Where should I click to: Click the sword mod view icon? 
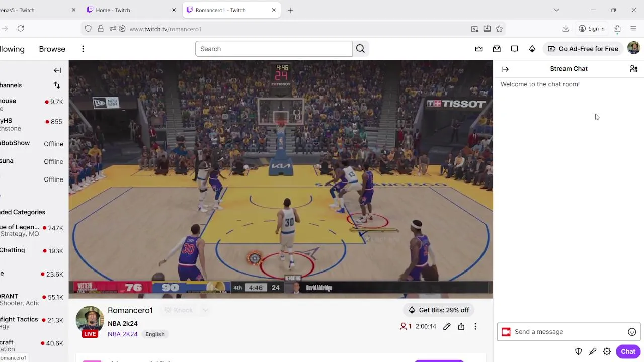point(593,351)
